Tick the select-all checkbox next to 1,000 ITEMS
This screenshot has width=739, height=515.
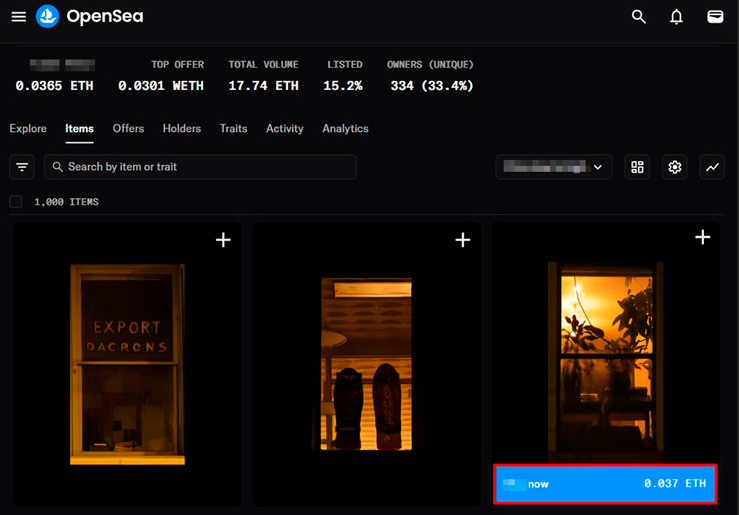pyautogui.click(x=16, y=202)
